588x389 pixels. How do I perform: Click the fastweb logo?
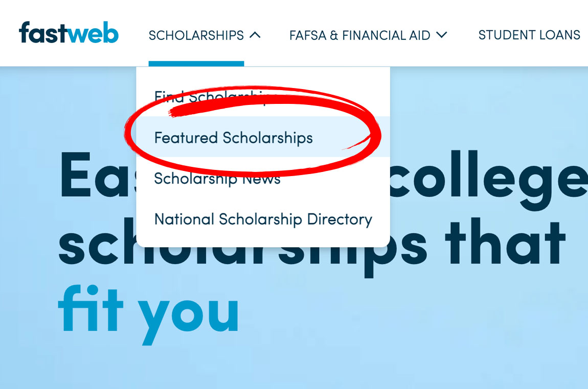click(69, 34)
